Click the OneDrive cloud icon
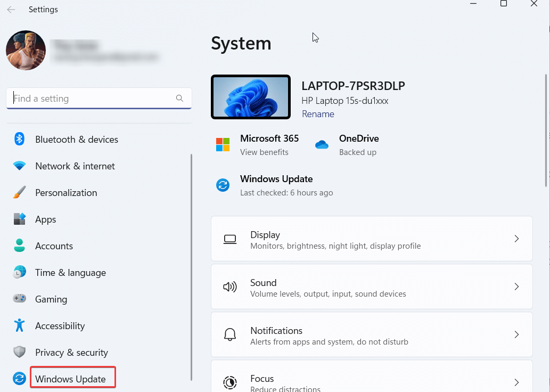The image size is (550, 392). [322, 144]
